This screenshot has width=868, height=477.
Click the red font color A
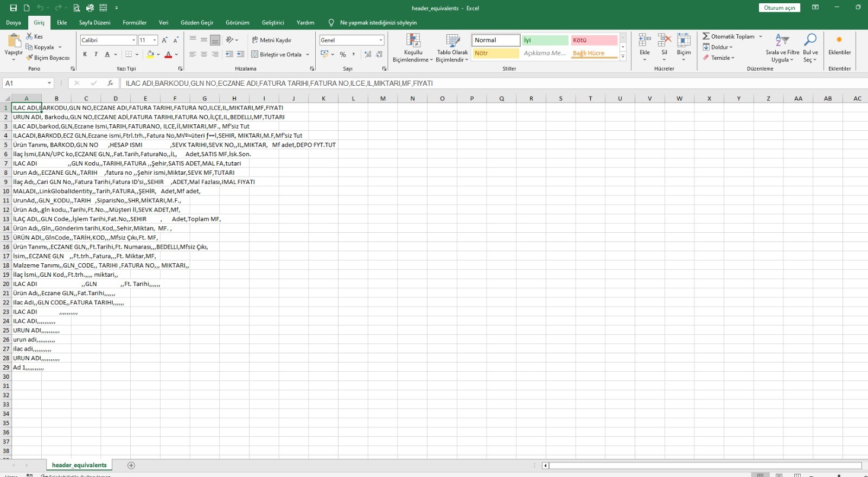click(168, 54)
